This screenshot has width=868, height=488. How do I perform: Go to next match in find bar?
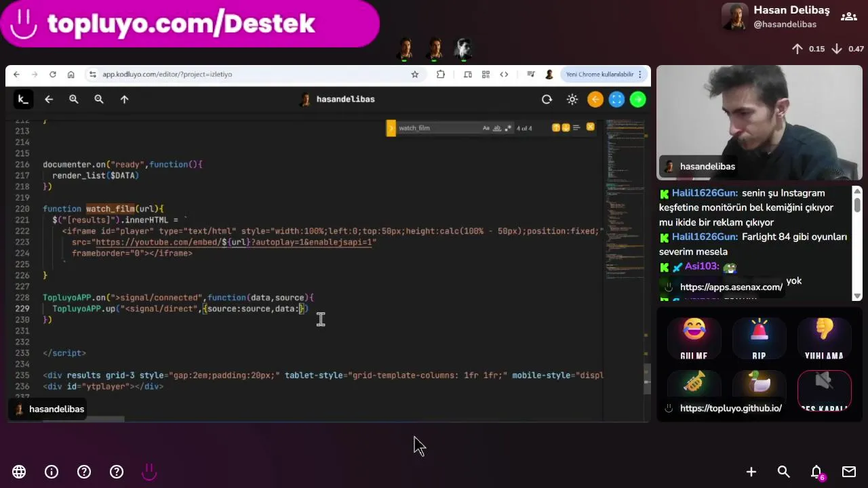point(566,127)
